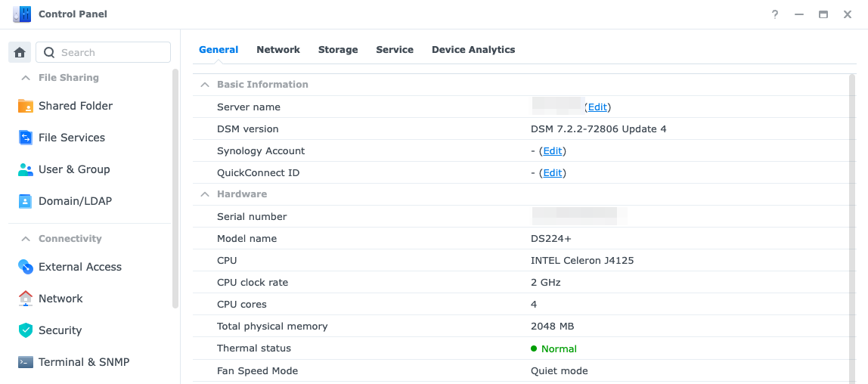Select the File Services label in sidebar

[71, 138]
